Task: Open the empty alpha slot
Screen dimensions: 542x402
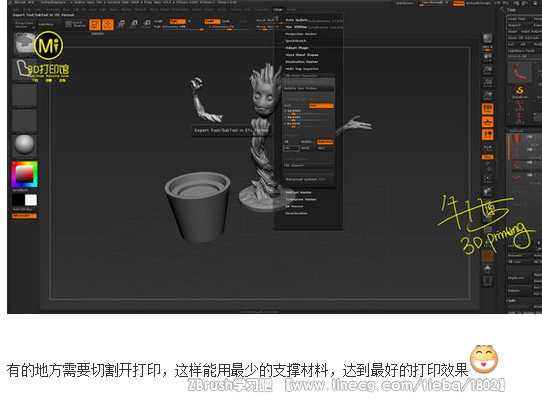Action: (x=25, y=94)
